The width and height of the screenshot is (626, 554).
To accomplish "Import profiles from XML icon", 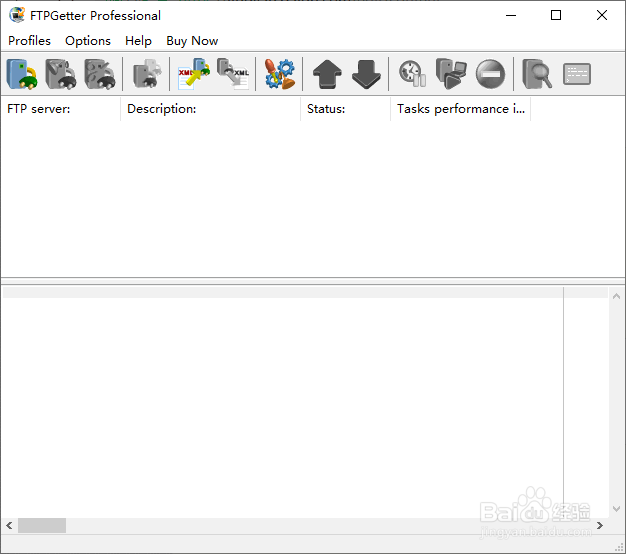I will (194, 74).
